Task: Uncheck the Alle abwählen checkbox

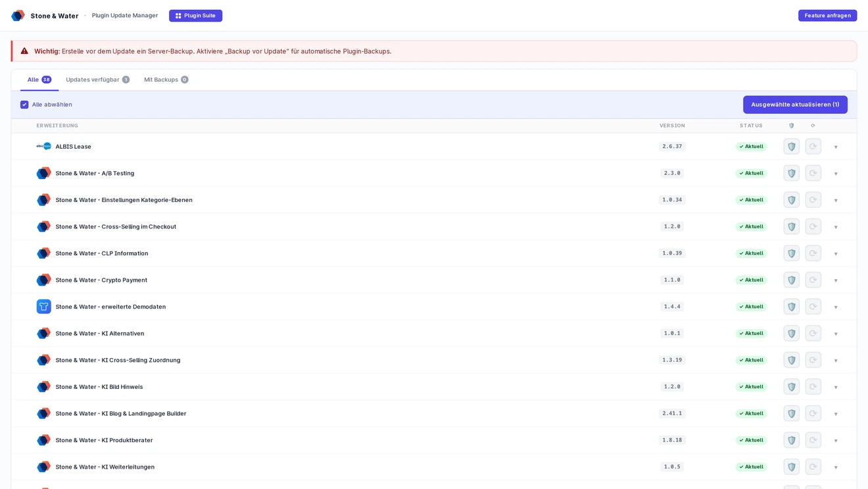Action: click(x=24, y=105)
